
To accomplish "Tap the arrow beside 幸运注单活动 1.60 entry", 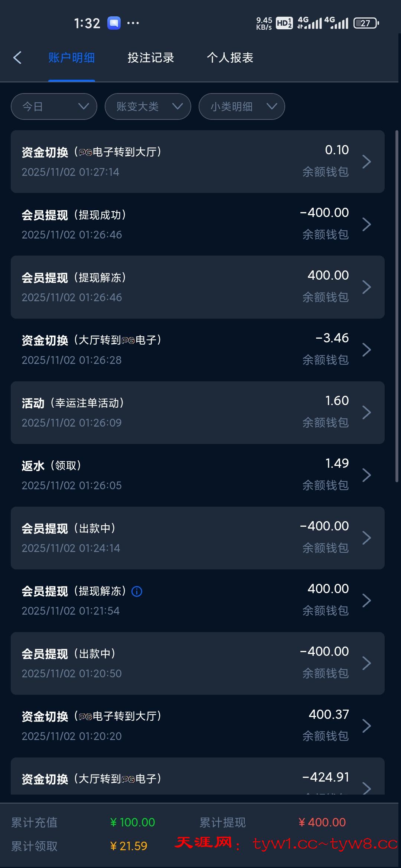I will click(366, 412).
